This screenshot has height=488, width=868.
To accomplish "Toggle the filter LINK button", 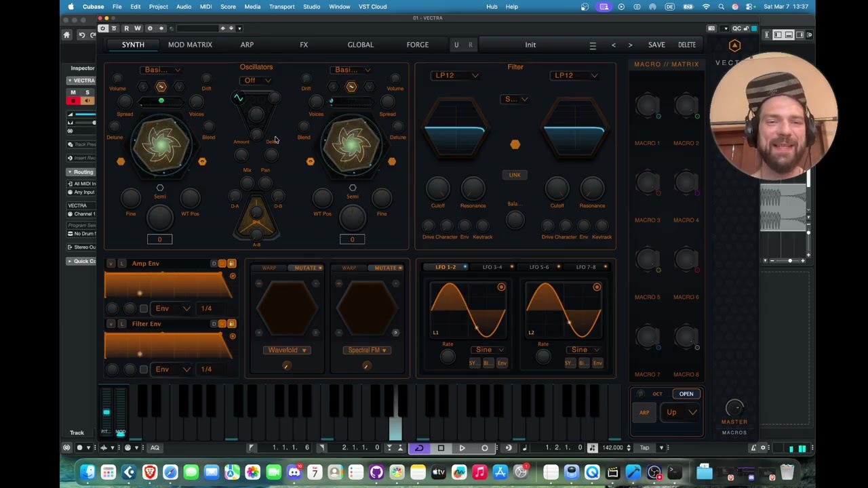I will [515, 175].
